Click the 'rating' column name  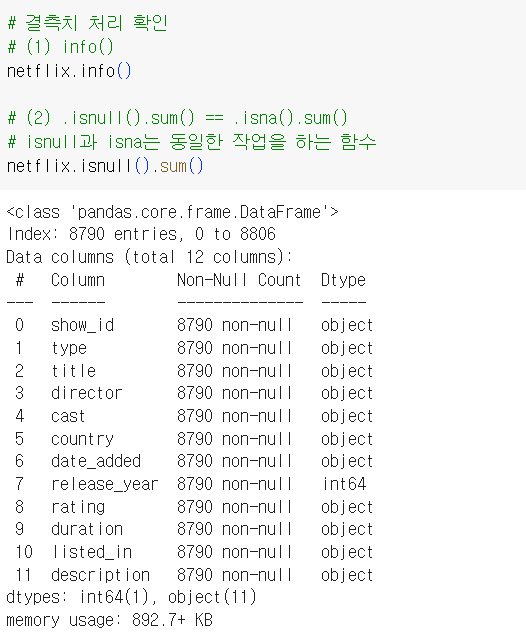(x=78, y=507)
